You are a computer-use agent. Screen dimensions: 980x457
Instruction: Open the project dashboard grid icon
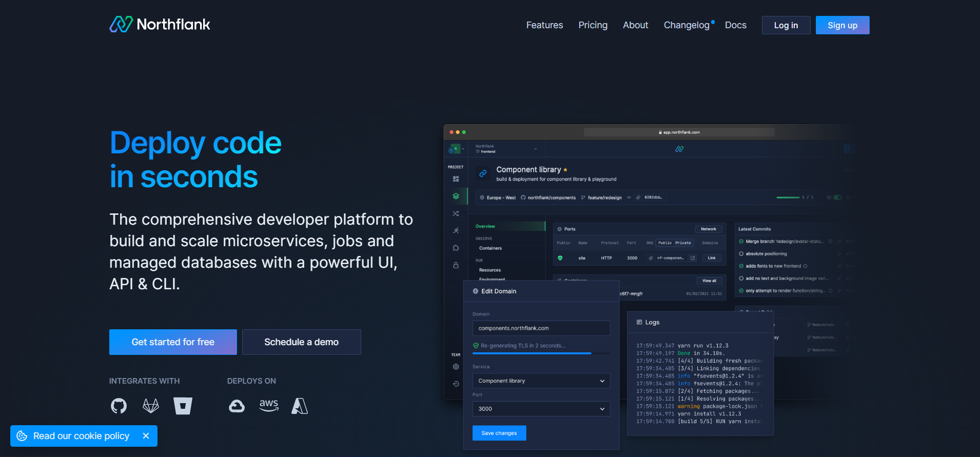tap(456, 179)
